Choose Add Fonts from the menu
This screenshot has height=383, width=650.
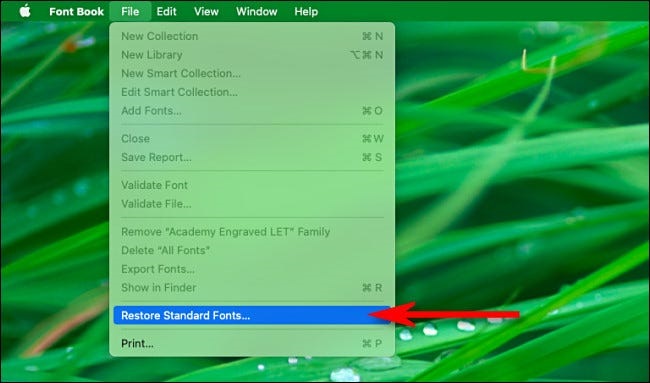(252, 111)
